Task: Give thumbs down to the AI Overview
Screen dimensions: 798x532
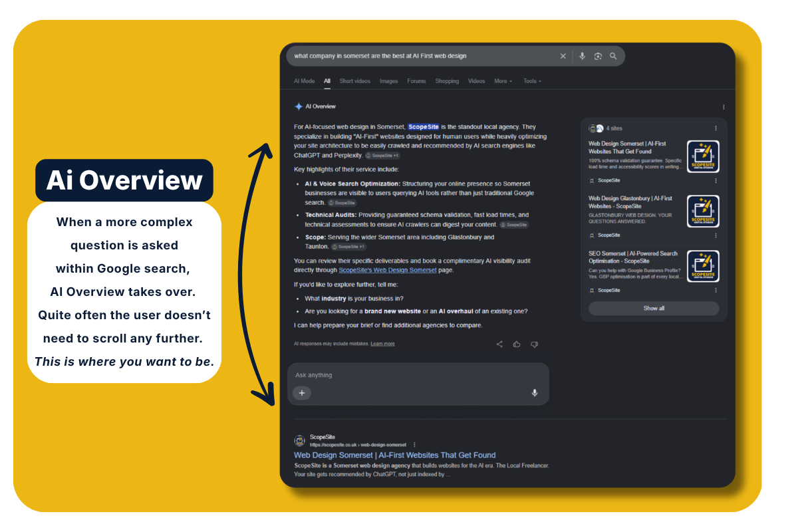Action: [x=534, y=344]
